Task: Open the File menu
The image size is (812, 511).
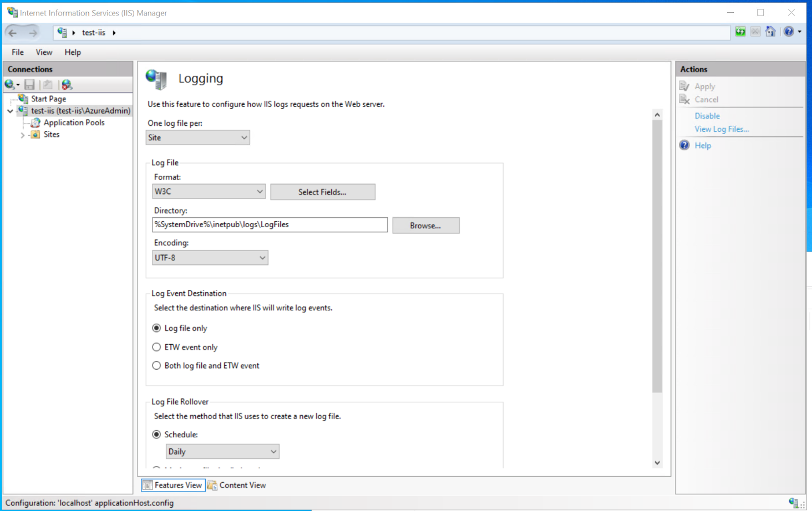Action: coord(18,52)
